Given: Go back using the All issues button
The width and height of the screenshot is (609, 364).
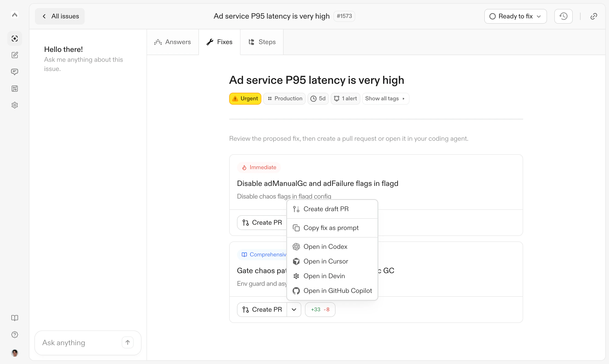Looking at the screenshot, I should coord(60,16).
